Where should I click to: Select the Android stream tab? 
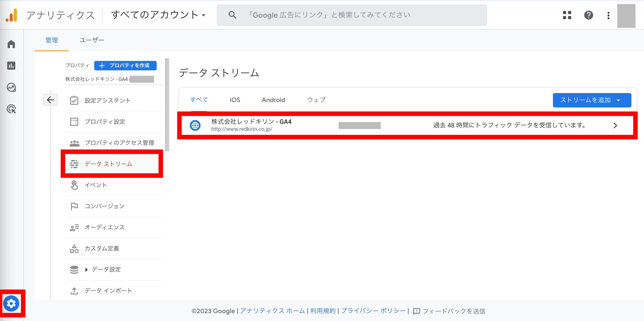pyautogui.click(x=273, y=100)
